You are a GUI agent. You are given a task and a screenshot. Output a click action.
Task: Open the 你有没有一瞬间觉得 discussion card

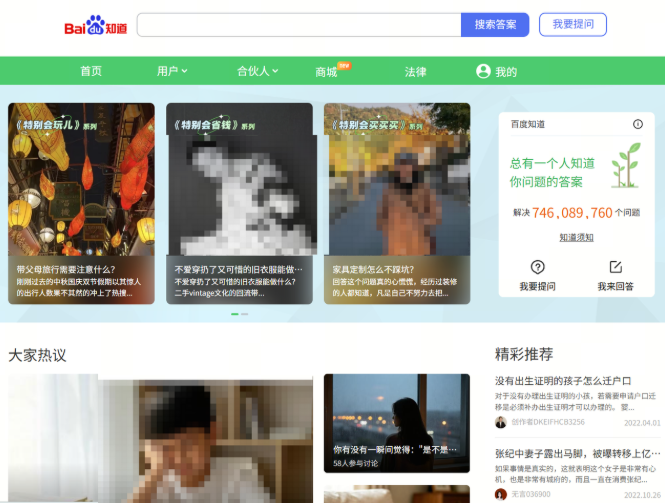(x=397, y=423)
